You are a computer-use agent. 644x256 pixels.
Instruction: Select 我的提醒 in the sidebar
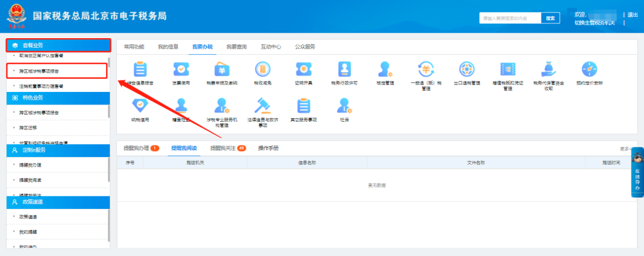tap(28, 232)
